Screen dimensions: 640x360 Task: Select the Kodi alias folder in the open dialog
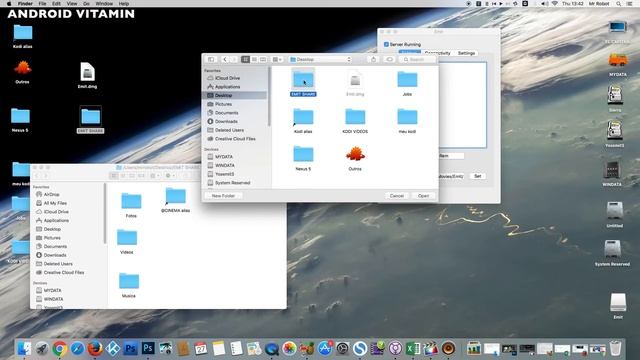[303, 120]
